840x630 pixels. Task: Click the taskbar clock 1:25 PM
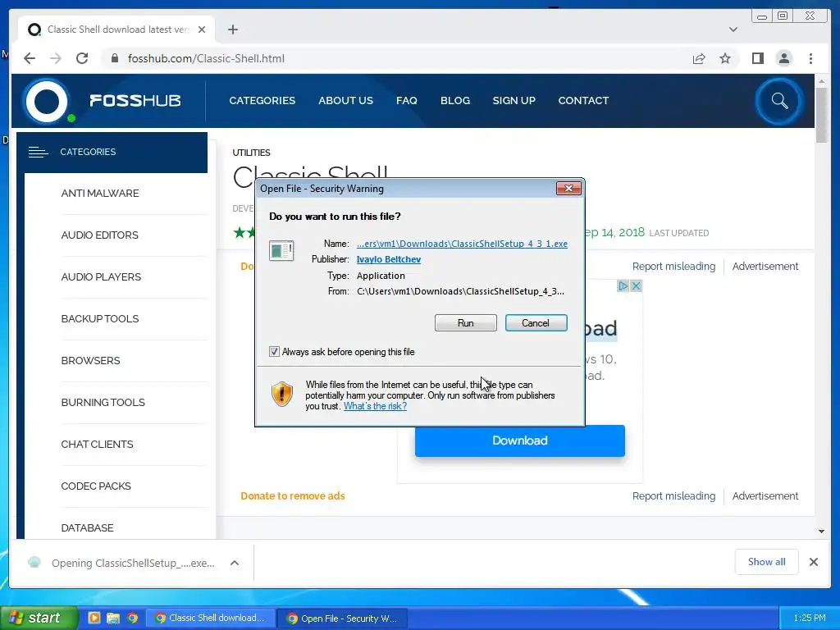pos(810,619)
